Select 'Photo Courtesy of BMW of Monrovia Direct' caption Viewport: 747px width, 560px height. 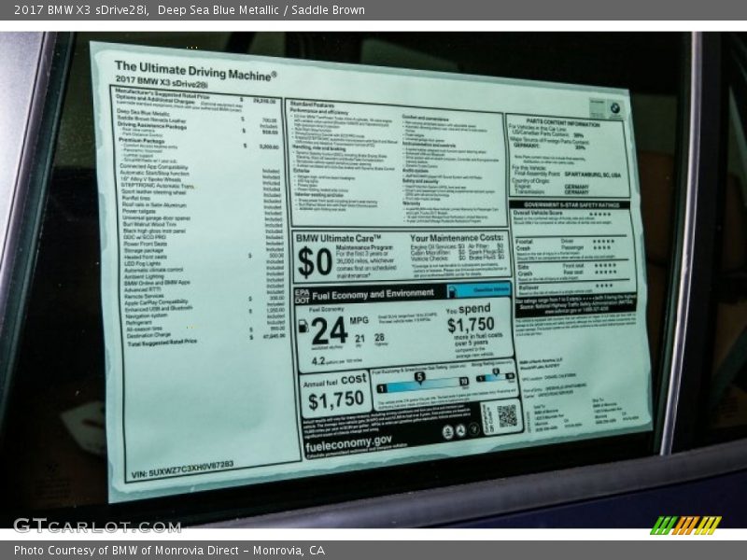pyautogui.click(x=129, y=551)
